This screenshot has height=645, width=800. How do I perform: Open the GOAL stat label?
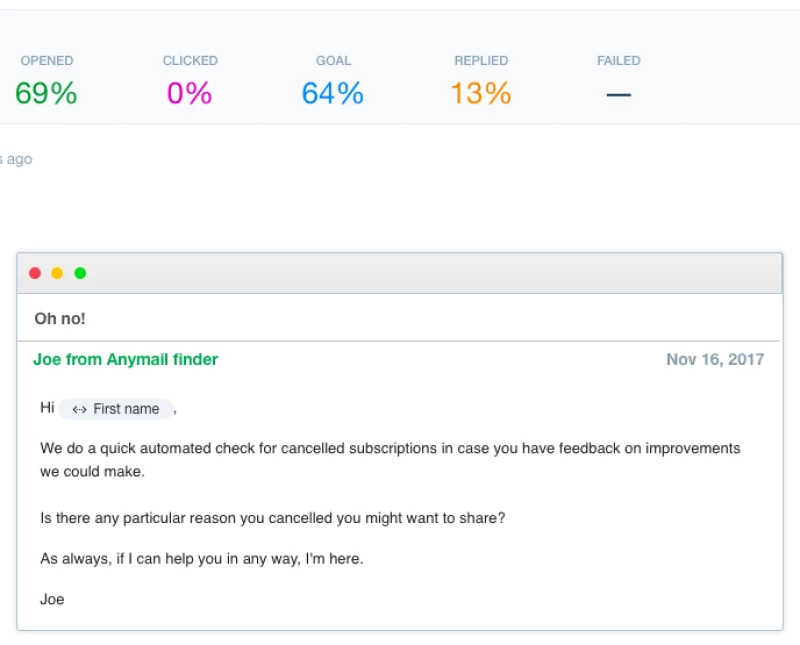(333, 61)
